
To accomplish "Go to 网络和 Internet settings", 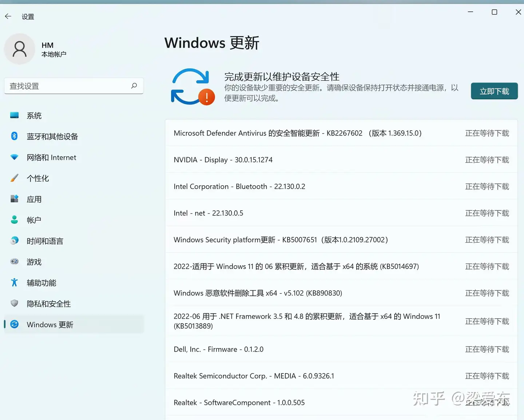I will point(74,158).
